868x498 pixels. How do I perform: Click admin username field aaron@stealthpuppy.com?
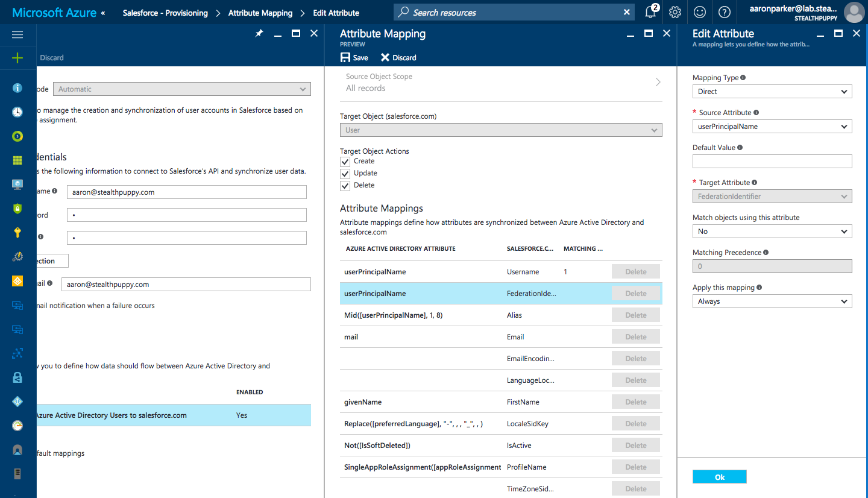coord(187,192)
